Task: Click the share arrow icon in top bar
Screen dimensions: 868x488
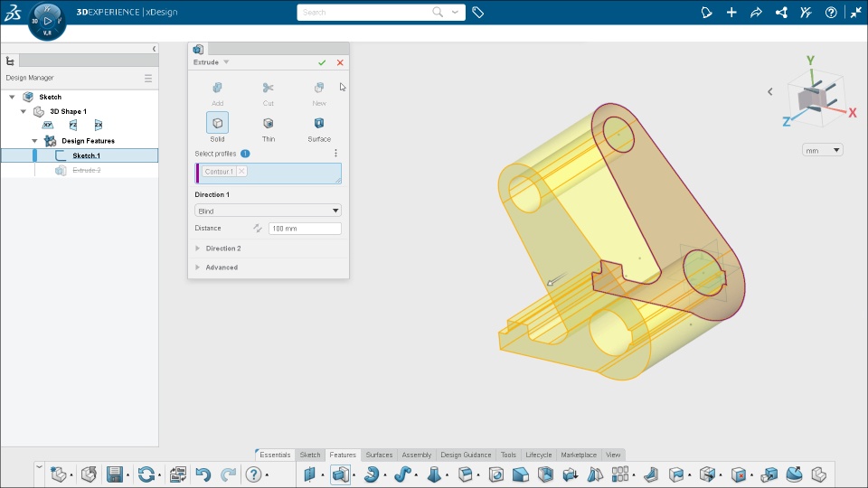Action: tap(756, 12)
